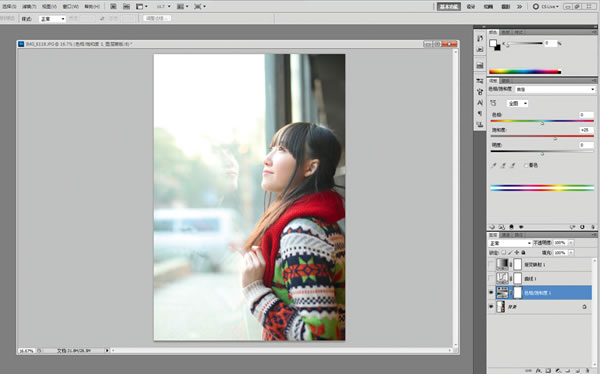Open the Histogram panel icon in dock
The height and width of the screenshot is (374, 600).
(x=480, y=65)
